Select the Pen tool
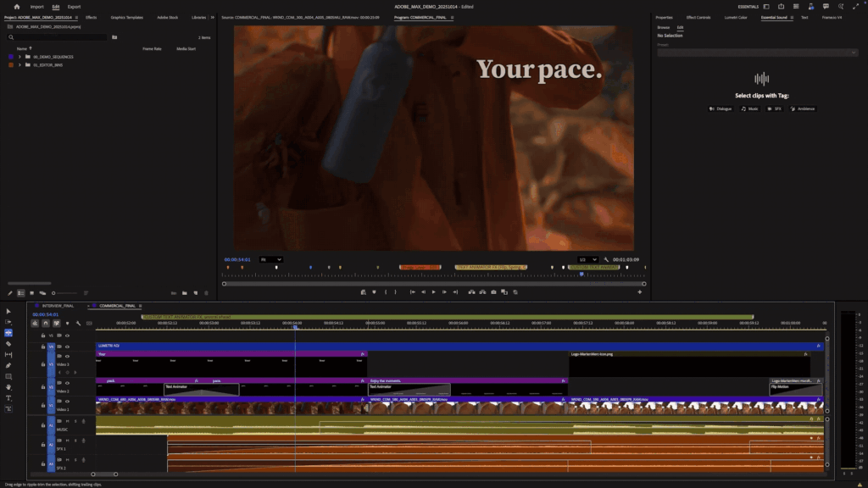 (8, 365)
